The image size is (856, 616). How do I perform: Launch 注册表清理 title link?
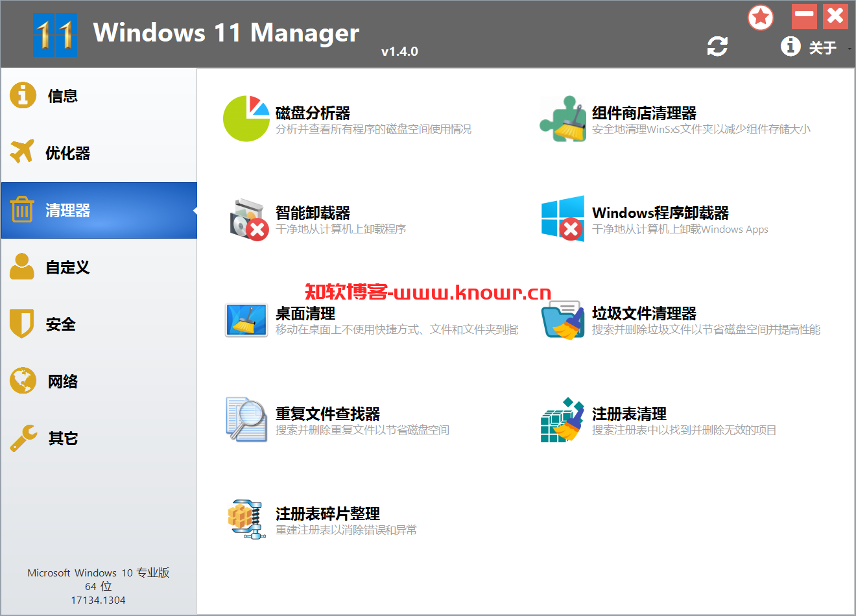pyautogui.click(x=629, y=413)
